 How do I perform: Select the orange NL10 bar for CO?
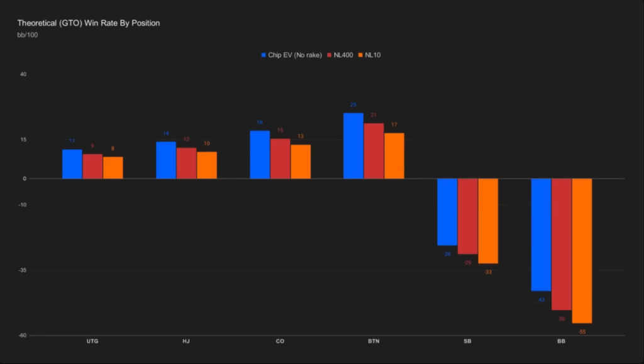[301, 162]
